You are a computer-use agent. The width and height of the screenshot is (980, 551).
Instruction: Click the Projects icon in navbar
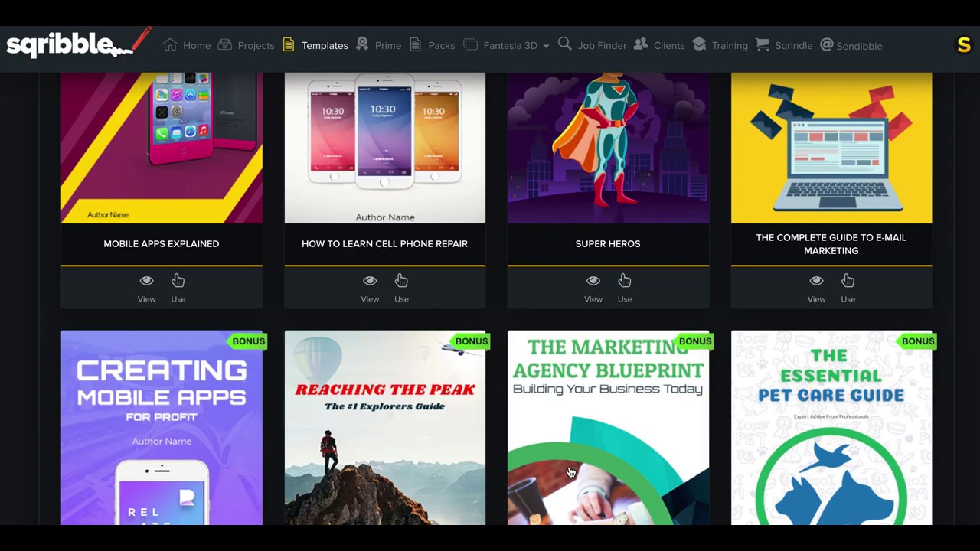(225, 44)
